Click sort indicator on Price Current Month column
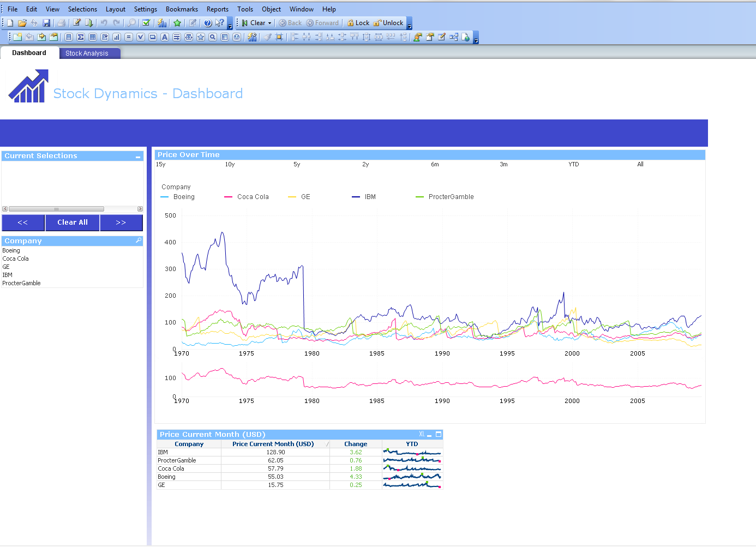 point(327,444)
